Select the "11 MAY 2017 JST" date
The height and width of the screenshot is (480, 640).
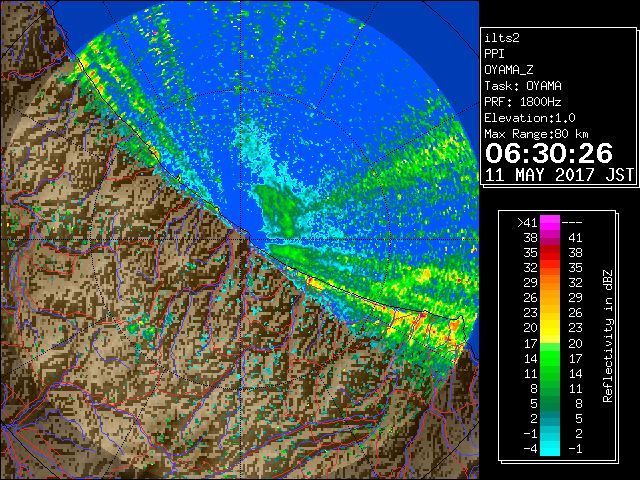560,175
